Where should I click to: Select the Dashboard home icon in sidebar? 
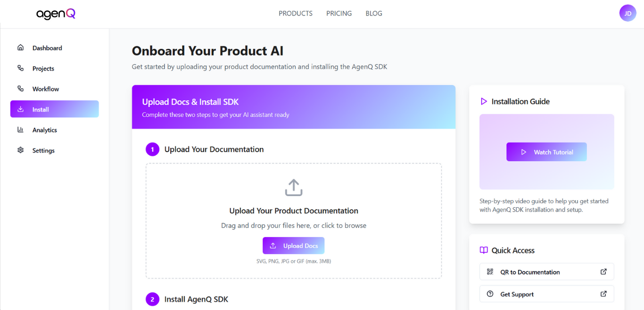[x=20, y=47]
